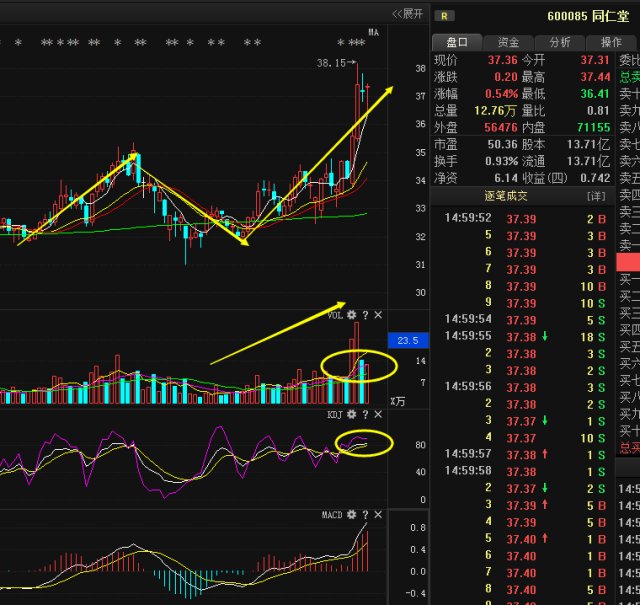Click the VOL panel help question mark

(365, 315)
